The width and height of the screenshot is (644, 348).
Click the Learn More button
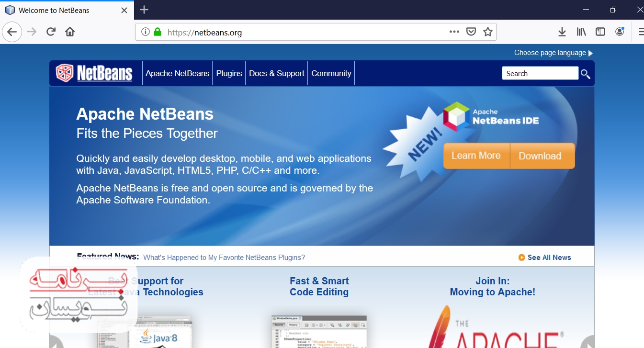[x=476, y=156]
